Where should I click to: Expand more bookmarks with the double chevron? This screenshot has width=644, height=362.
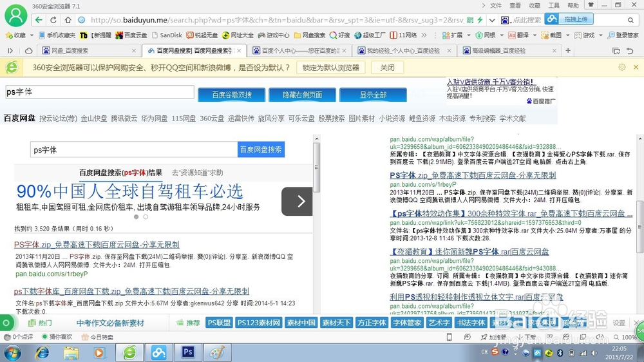[x=424, y=35]
